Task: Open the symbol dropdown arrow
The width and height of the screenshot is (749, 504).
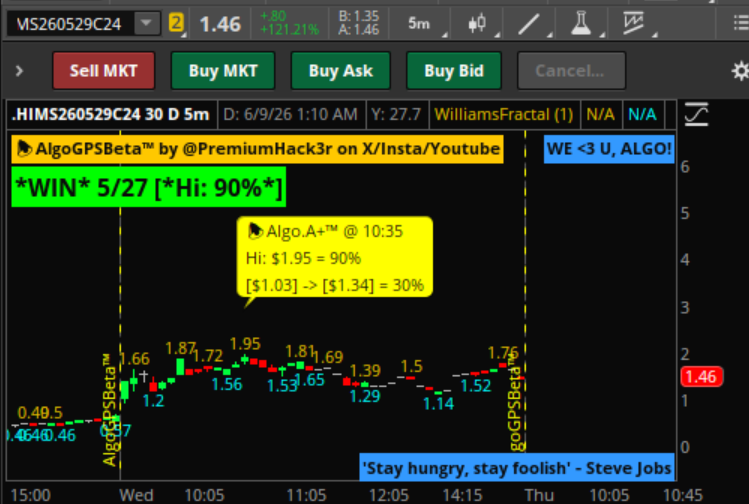Action: tap(147, 23)
